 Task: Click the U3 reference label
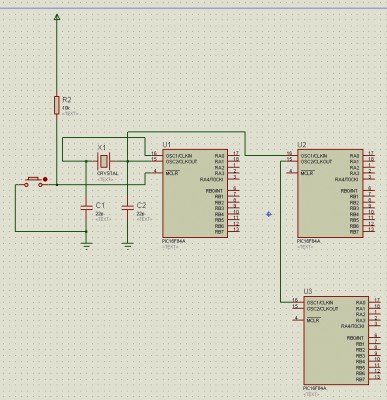(308, 291)
